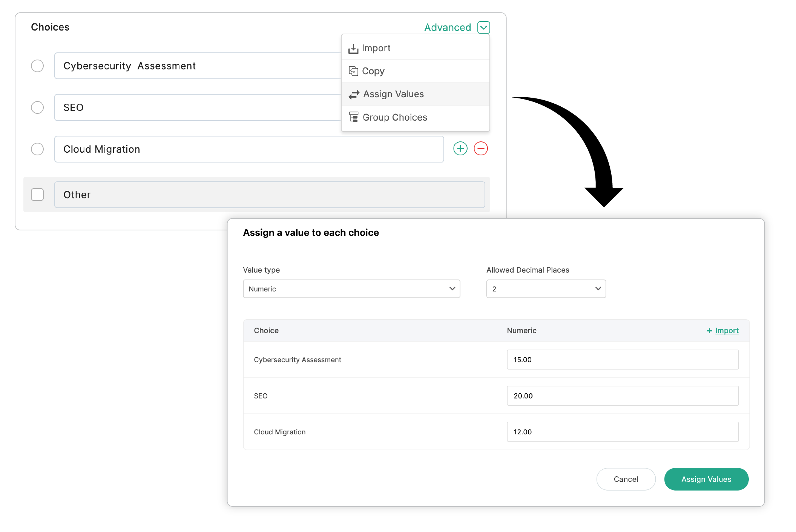Image resolution: width=796 pixels, height=532 pixels.
Task: Open the Advanced options via the chevron icon
Action: pos(484,27)
